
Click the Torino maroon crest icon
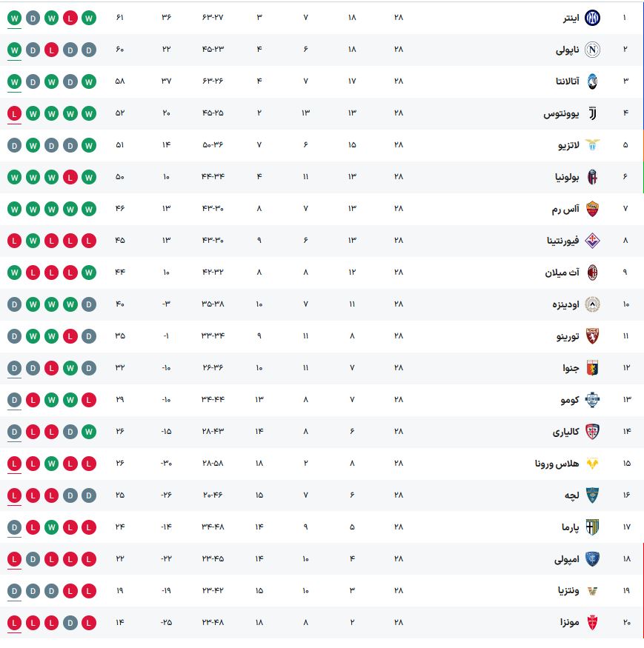pyautogui.click(x=592, y=336)
